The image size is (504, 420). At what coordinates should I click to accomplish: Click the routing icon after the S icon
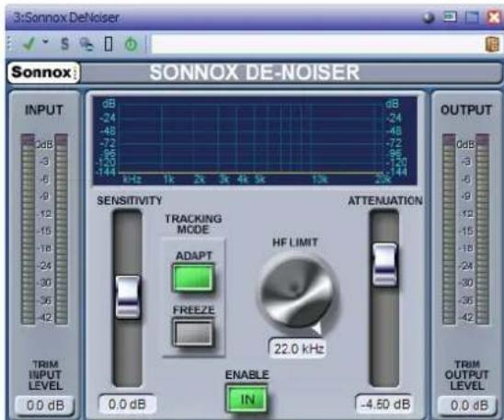(x=86, y=44)
